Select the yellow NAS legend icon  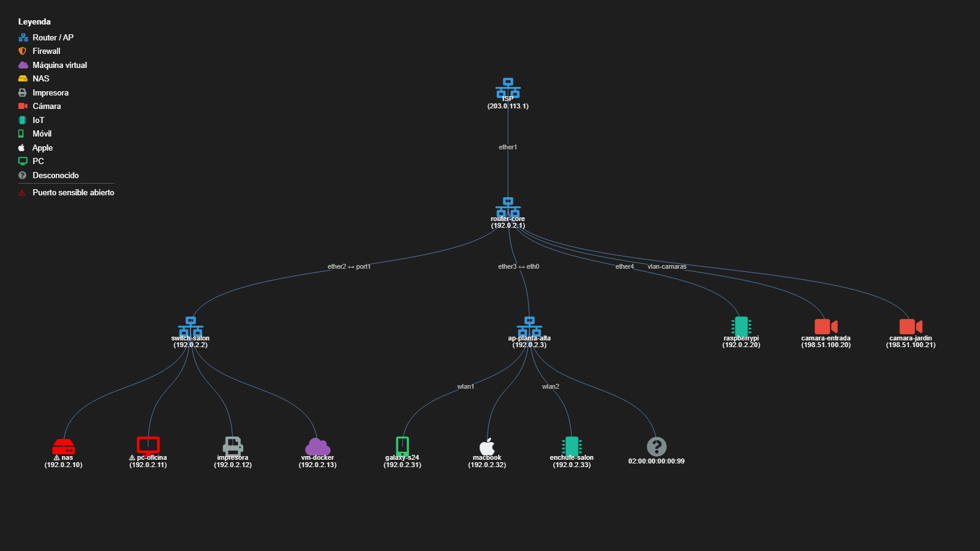tap(23, 79)
